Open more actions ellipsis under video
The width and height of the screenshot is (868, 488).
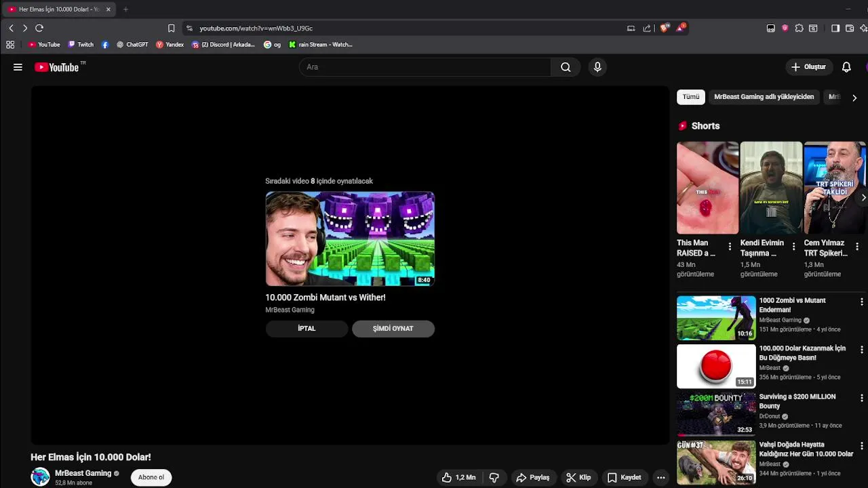tap(660, 477)
